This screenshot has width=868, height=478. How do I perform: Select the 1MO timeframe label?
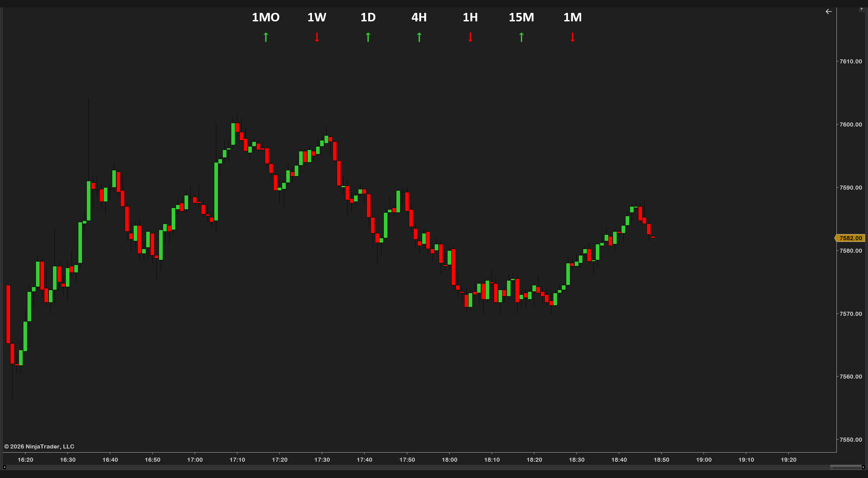(x=266, y=17)
